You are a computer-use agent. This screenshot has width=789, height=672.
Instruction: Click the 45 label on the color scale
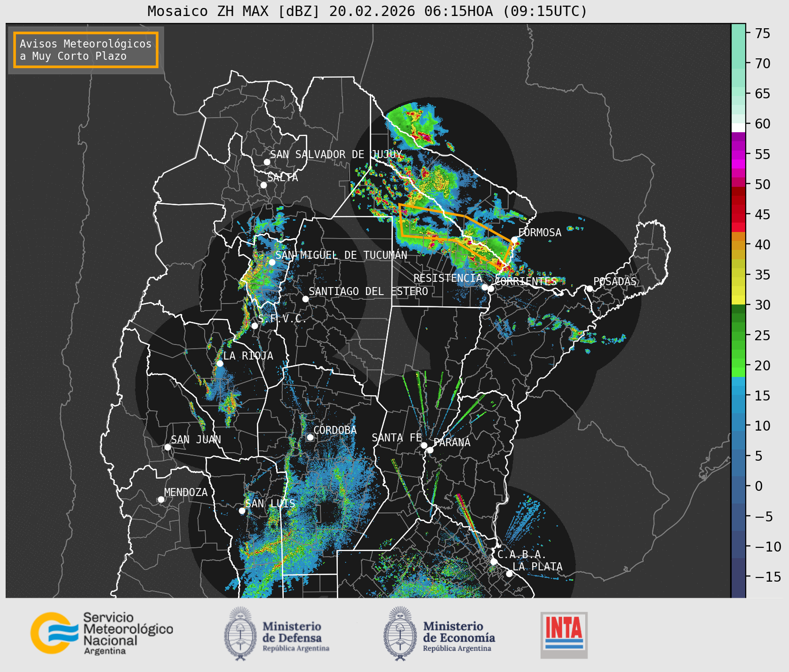pyautogui.click(x=762, y=215)
